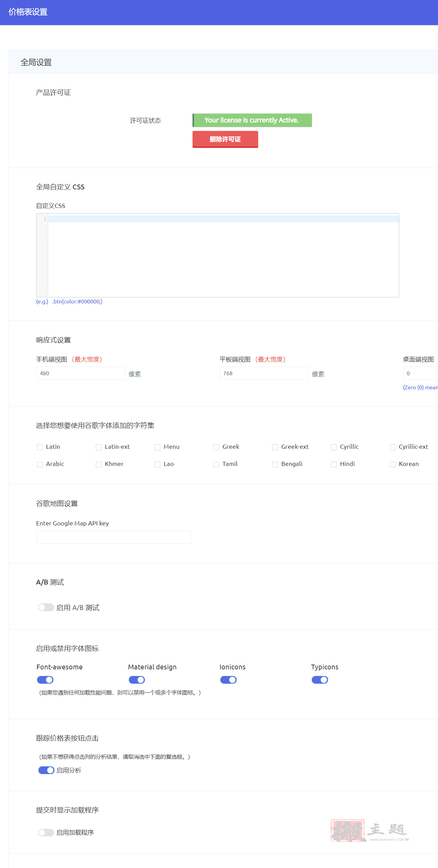Screen dimensions: 438x868
Task: Click the 平板端视图 width field showing 768
Action: click(x=264, y=373)
